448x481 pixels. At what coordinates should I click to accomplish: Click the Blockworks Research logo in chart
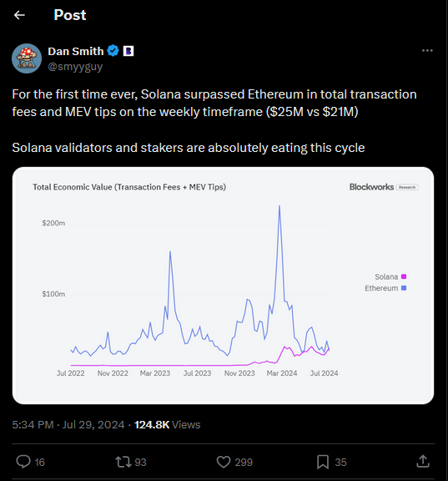pos(384,187)
